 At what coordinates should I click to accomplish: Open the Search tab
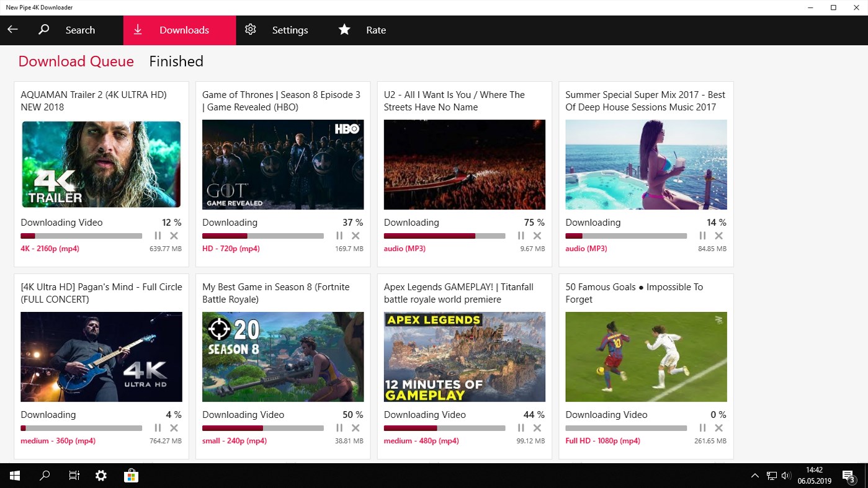pos(67,30)
